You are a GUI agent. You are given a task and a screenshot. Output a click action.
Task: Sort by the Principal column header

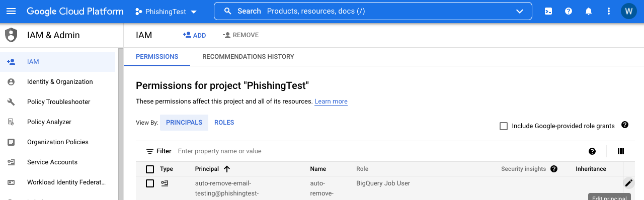(x=207, y=169)
